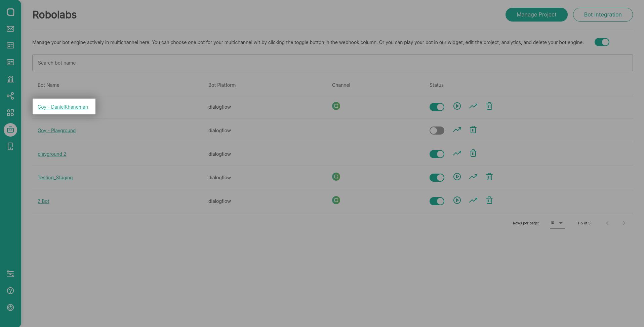Screen dimensions: 644x327
Task: Enable the Goy - Playground status toggle
Action: point(437,131)
